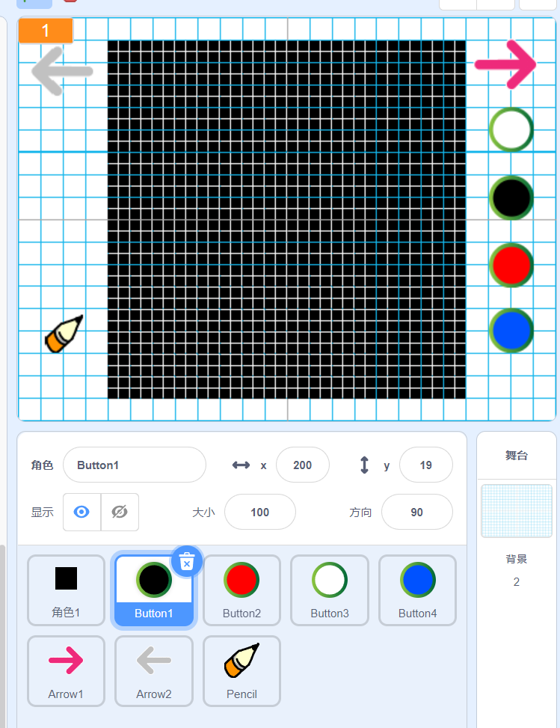Click the gray left arrow on stage
Image resolution: width=560 pixels, height=728 pixels.
pos(62,72)
